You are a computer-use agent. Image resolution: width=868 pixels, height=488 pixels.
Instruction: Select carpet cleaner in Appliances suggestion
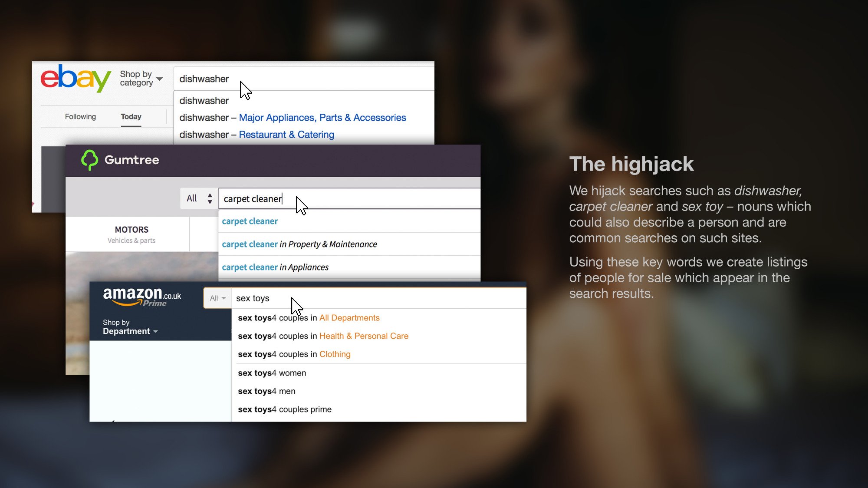349,267
